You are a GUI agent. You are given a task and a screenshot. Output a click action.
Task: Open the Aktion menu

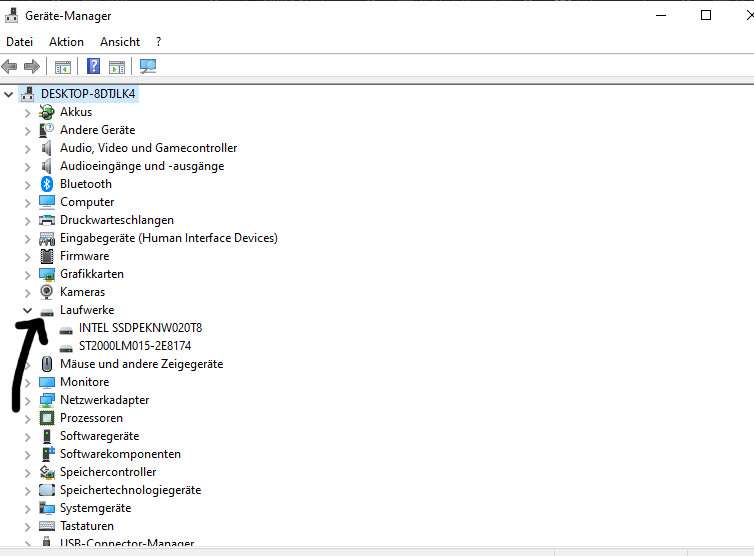click(66, 42)
